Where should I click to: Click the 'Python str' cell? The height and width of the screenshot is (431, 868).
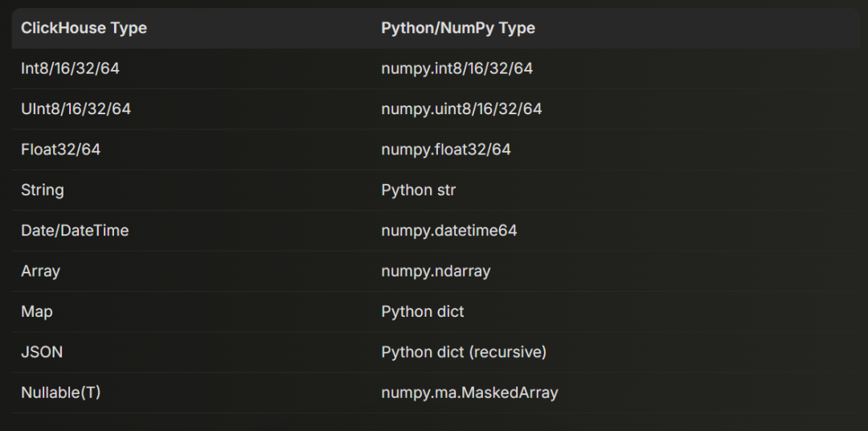coord(419,191)
